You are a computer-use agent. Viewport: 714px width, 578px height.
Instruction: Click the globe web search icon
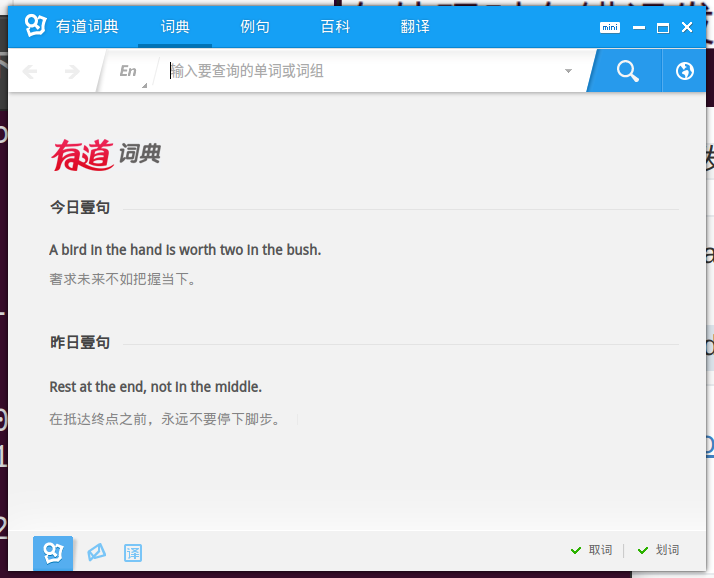[x=684, y=71]
